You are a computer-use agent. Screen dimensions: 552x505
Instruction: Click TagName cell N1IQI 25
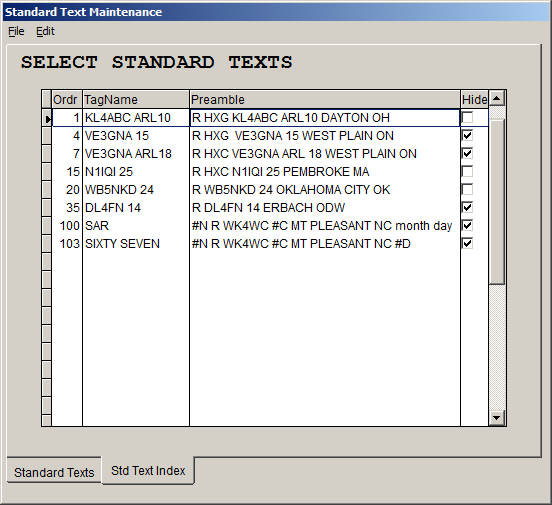136,172
